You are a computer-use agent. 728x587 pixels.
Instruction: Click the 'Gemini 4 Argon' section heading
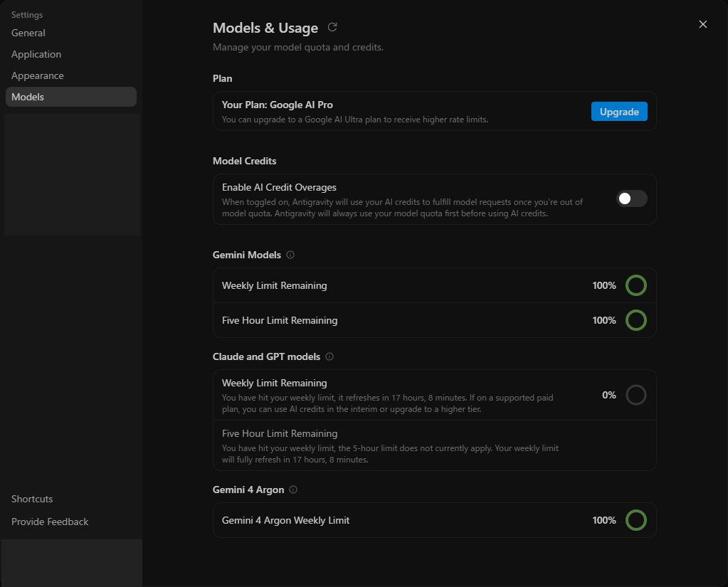(248, 490)
